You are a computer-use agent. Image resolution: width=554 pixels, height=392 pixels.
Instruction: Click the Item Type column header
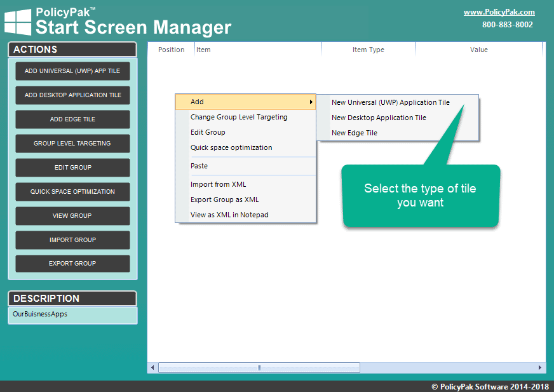click(368, 50)
